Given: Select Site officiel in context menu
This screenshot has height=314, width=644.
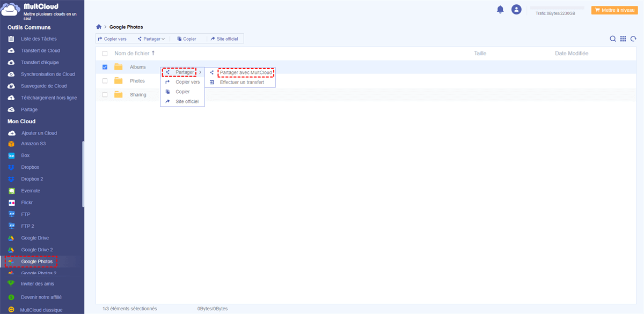Looking at the screenshot, I should [182, 101].
